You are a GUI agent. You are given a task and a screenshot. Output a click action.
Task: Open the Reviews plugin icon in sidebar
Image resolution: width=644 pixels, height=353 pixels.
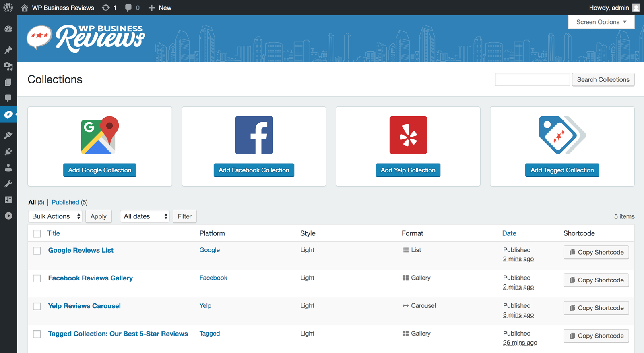[8, 115]
